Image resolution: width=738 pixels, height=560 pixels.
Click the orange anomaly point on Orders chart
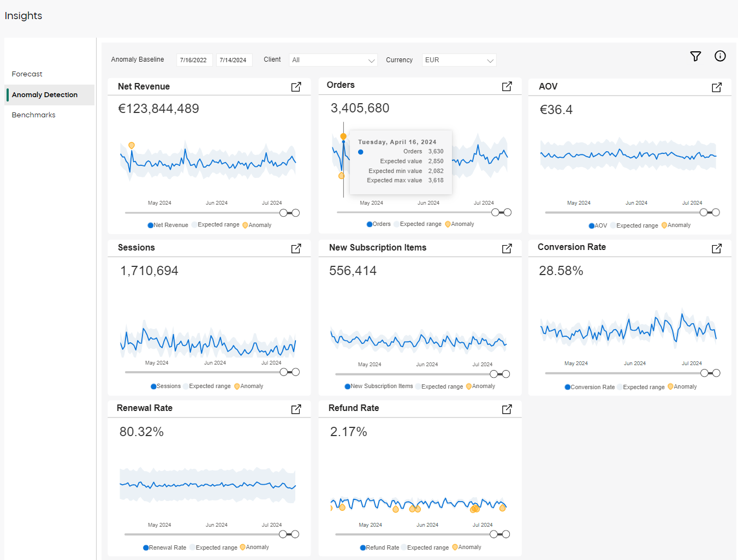(x=343, y=136)
